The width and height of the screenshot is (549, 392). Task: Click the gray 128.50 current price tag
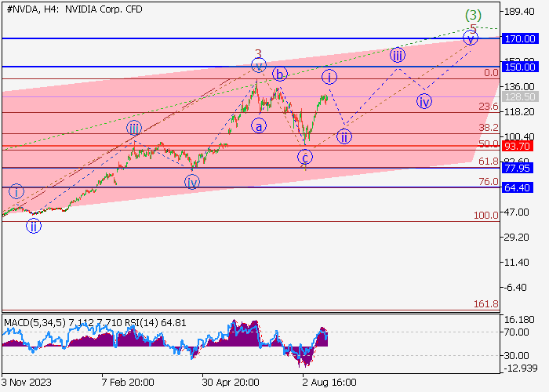(x=520, y=96)
